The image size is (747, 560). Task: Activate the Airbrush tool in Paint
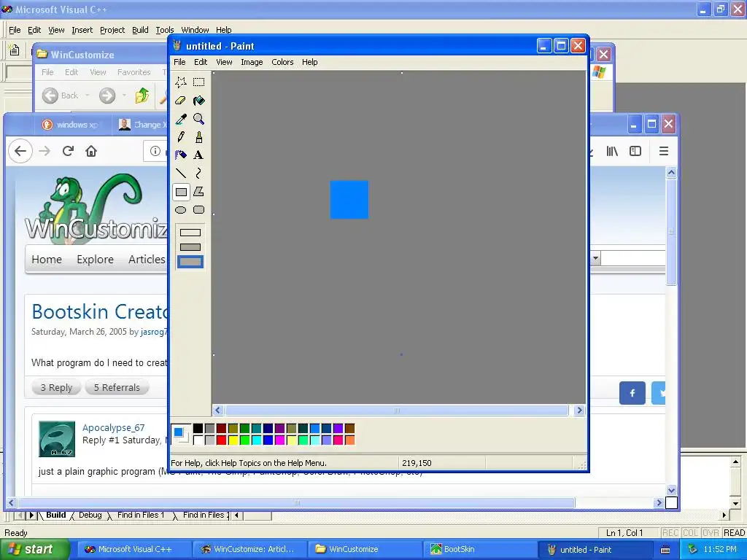point(181,155)
